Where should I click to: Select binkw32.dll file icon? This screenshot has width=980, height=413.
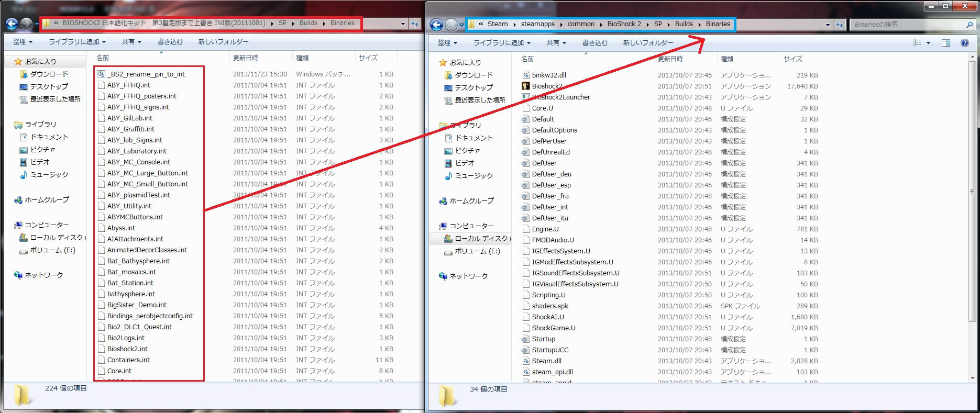click(526, 75)
